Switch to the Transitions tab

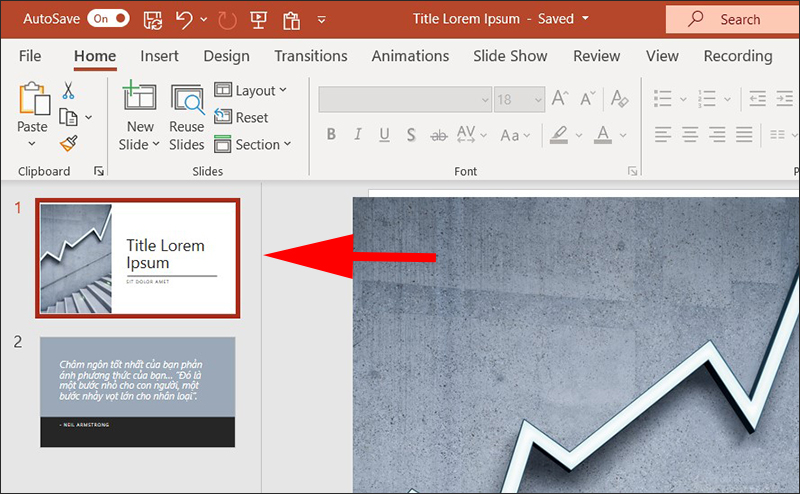pyautogui.click(x=311, y=56)
